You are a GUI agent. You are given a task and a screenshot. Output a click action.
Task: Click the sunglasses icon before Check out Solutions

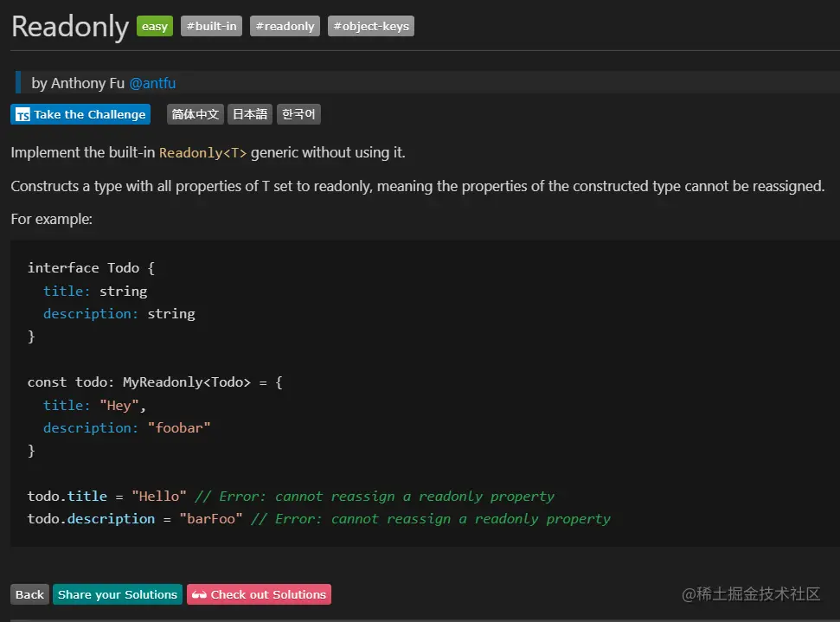(x=199, y=594)
